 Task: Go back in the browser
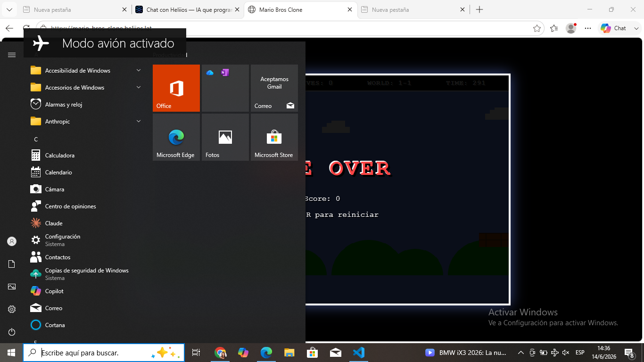(x=9, y=28)
